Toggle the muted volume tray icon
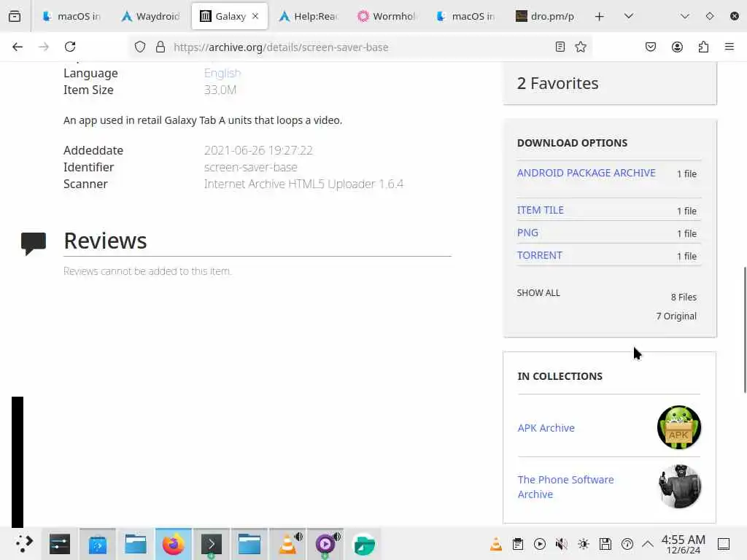Viewport: 747px width, 560px height. click(x=562, y=544)
